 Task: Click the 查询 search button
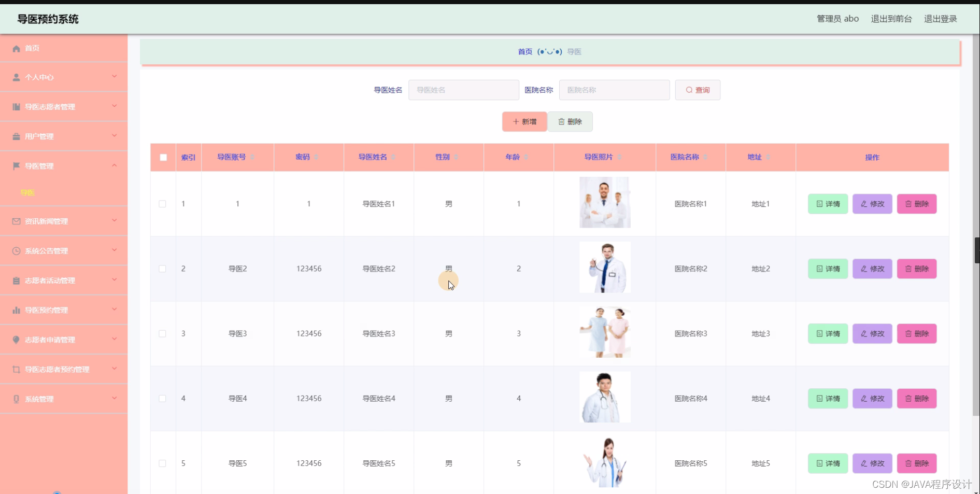[698, 90]
